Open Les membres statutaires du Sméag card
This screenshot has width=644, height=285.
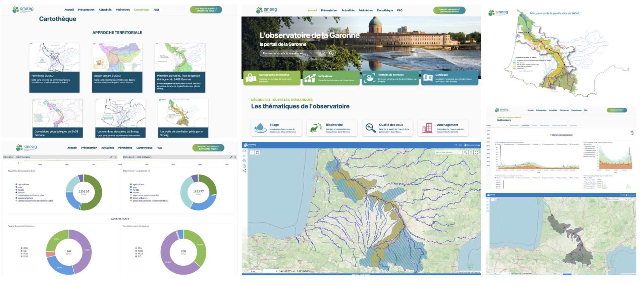coord(120,118)
